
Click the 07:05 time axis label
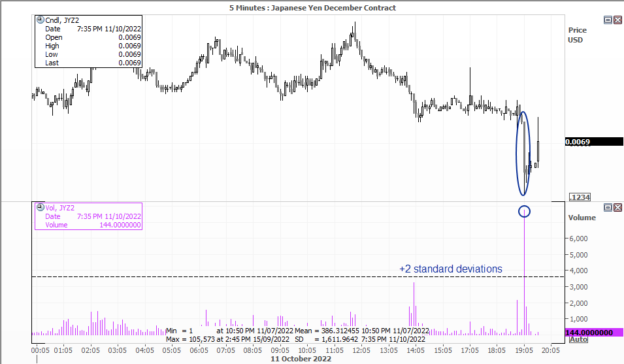(225, 350)
